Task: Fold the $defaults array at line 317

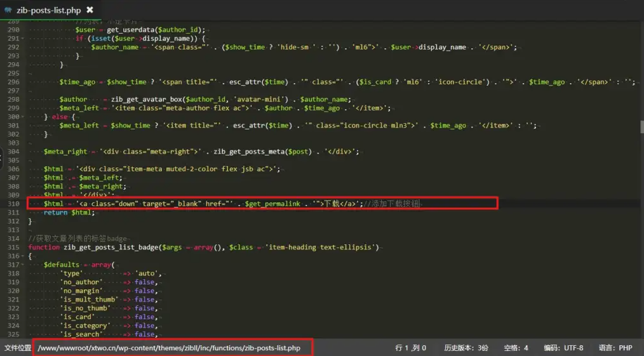Action: point(22,265)
